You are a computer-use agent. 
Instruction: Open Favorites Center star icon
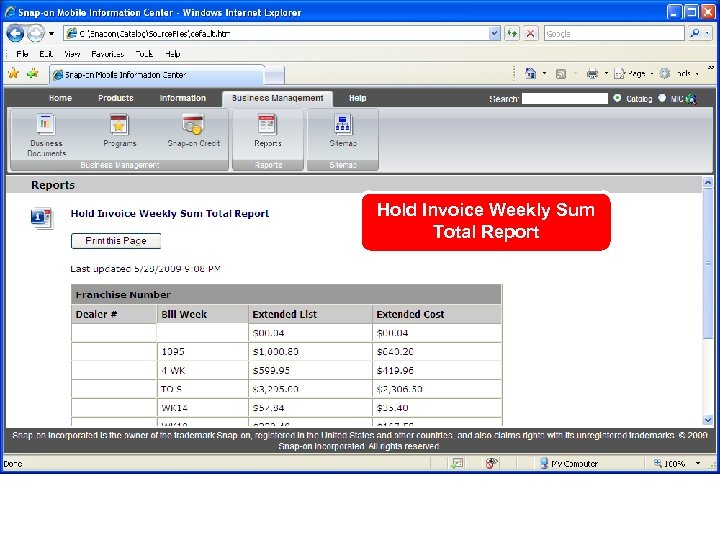[13, 73]
